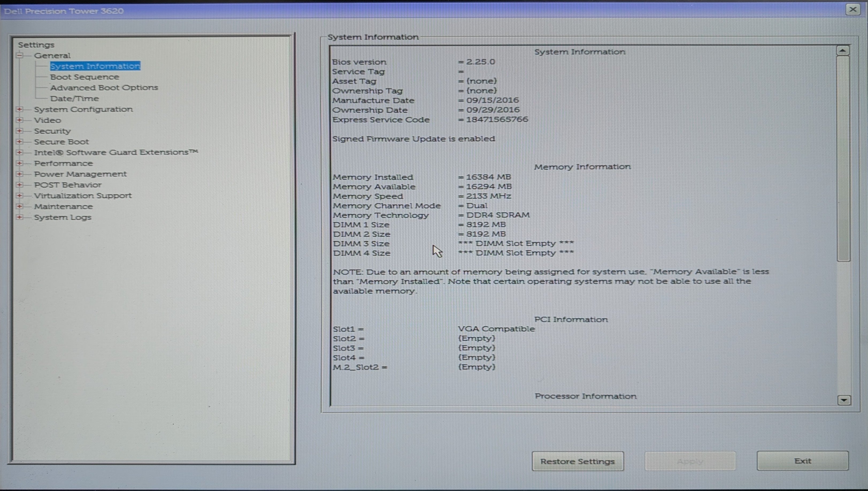Click the Restore Settings button
This screenshot has height=491, width=868.
point(577,461)
